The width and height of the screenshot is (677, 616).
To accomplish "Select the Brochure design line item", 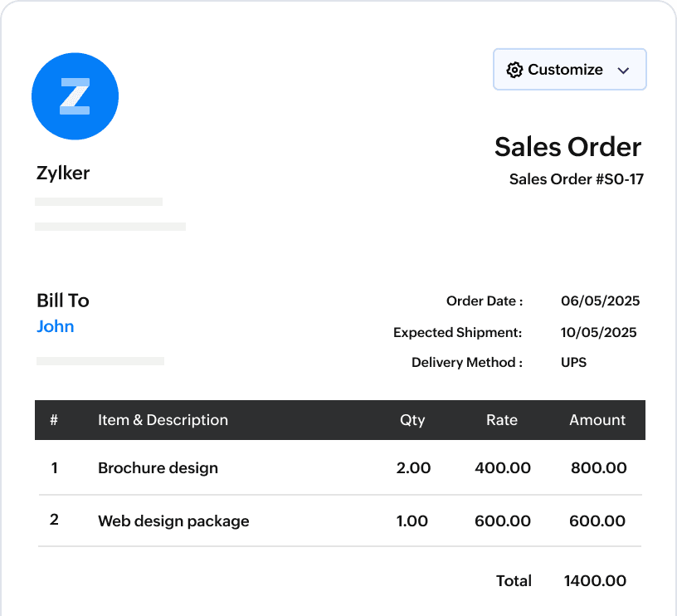I will 158,468.
